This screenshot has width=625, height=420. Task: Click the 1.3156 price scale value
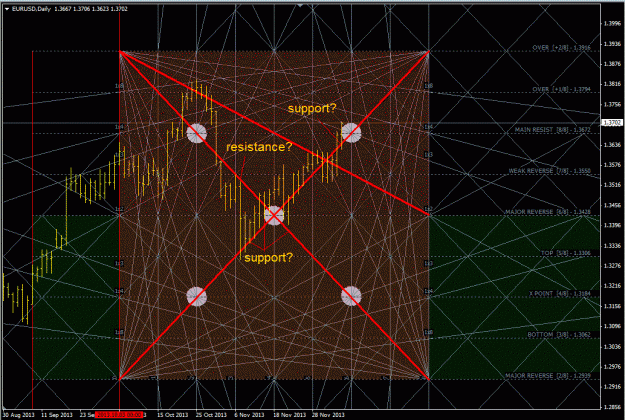[x=612, y=306]
